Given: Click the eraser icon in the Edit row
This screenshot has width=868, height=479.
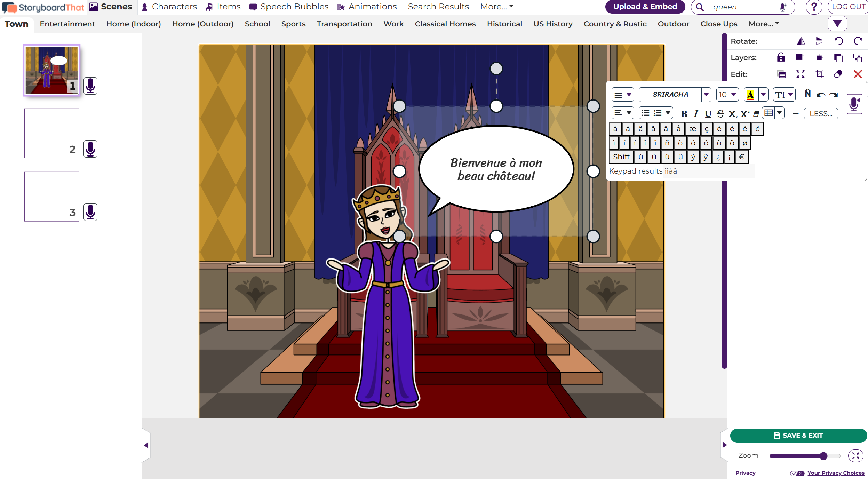Looking at the screenshot, I should pyautogui.click(x=838, y=74).
